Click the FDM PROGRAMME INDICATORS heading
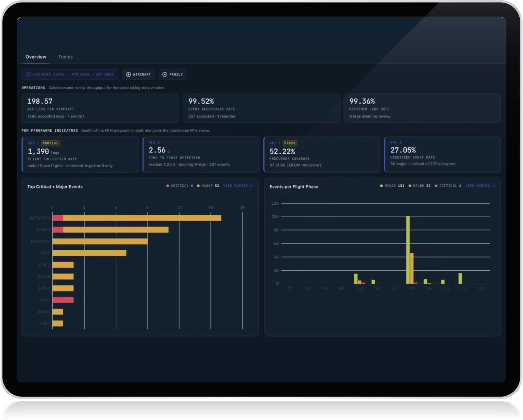The height and width of the screenshot is (420, 523). point(50,130)
